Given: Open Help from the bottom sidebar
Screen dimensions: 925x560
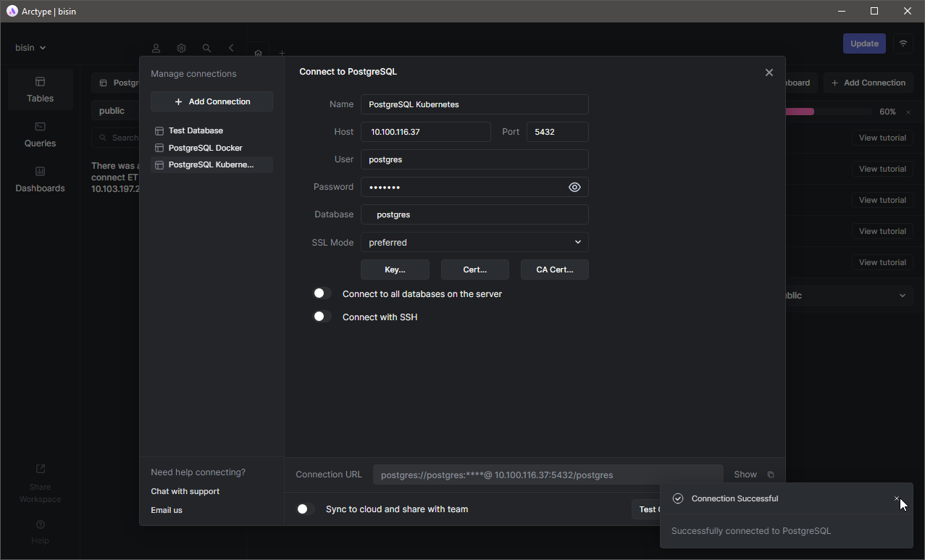Looking at the screenshot, I should 40,530.
